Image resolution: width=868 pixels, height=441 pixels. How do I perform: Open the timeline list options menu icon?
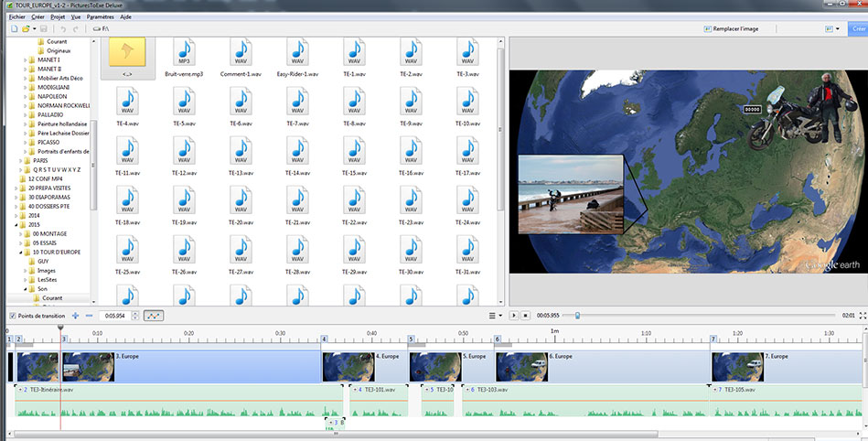point(494,316)
